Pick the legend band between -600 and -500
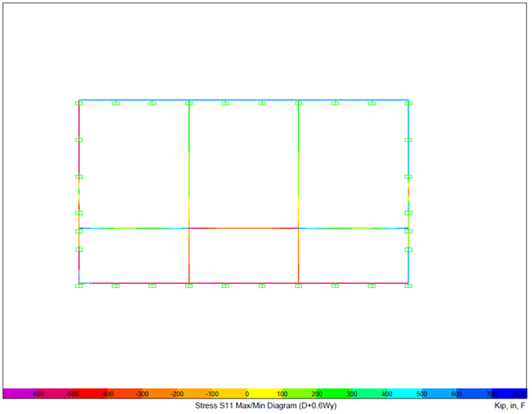The width and height of the screenshot is (532, 414). click(55, 393)
